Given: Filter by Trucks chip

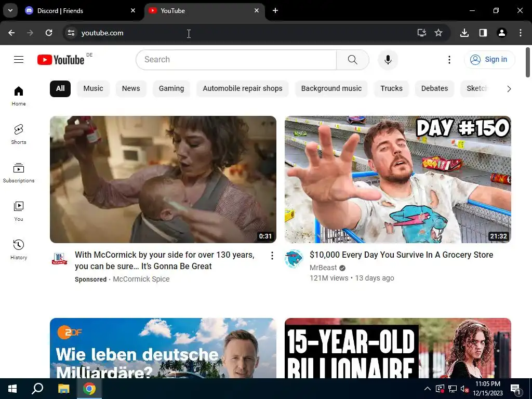Looking at the screenshot, I should tap(392, 88).
